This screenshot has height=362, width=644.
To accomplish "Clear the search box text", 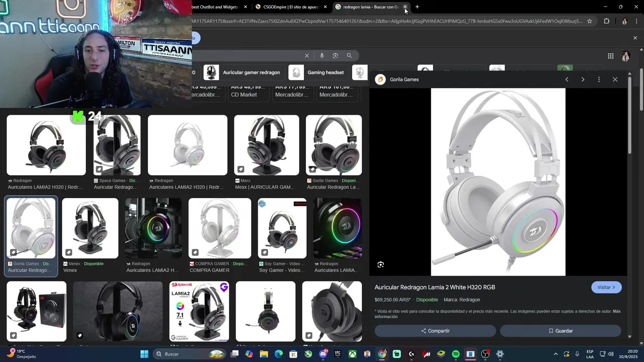I will (306, 55).
